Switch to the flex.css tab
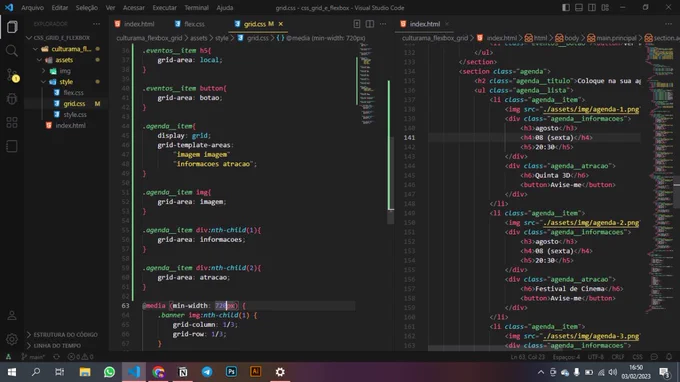The image size is (680, 382). coord(190,24)
